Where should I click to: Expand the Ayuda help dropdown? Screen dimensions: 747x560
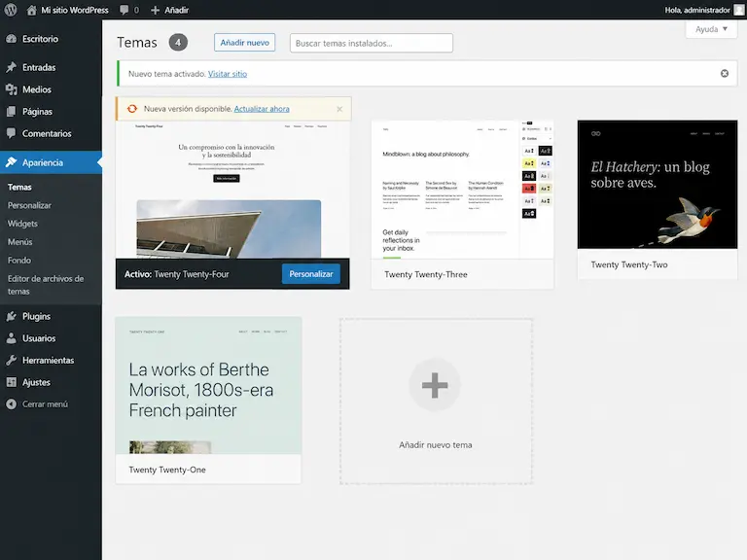tap(711, 29)
